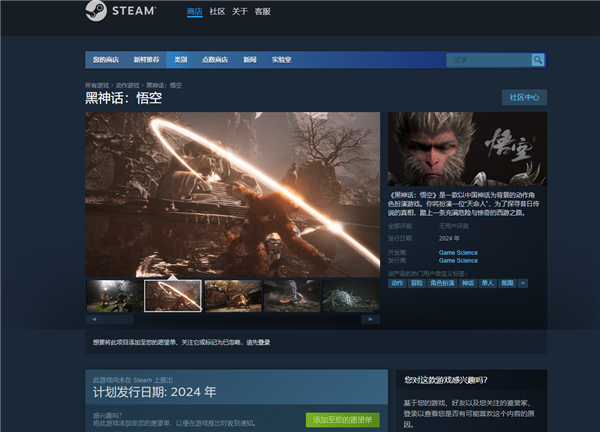This screenshot has width=600, height=432.
Task: Click the Wukong header capsule image
Action: tap(467, 149)
